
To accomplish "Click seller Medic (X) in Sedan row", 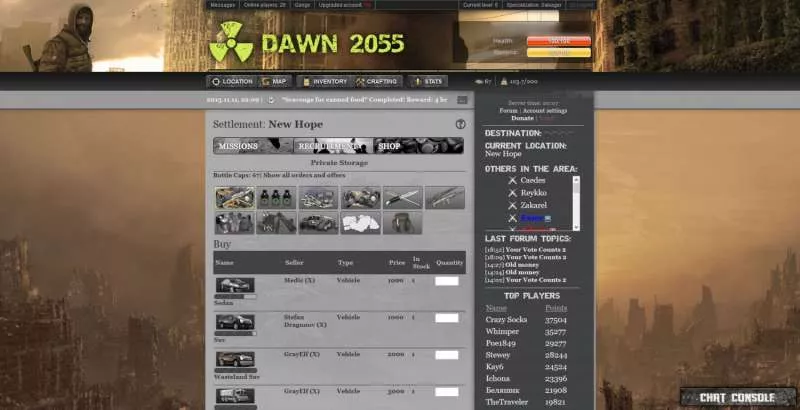I will click(x=299, y=280).
